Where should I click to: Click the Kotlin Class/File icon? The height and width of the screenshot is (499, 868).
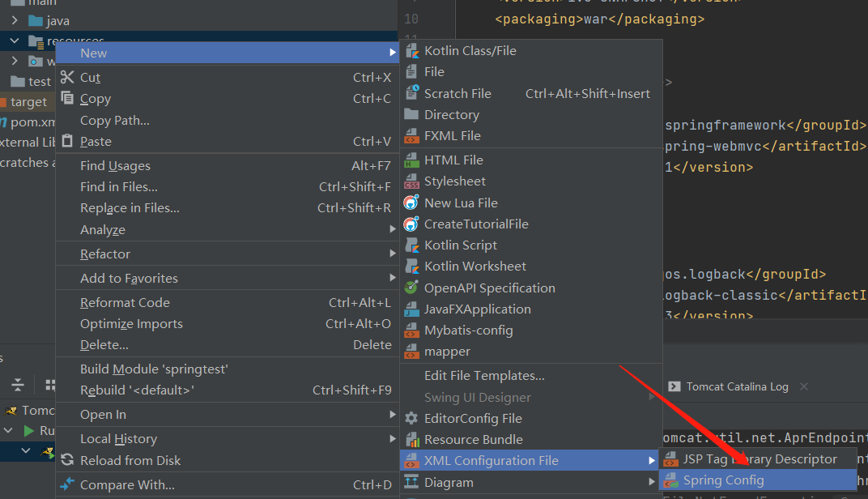pos(411,51)
